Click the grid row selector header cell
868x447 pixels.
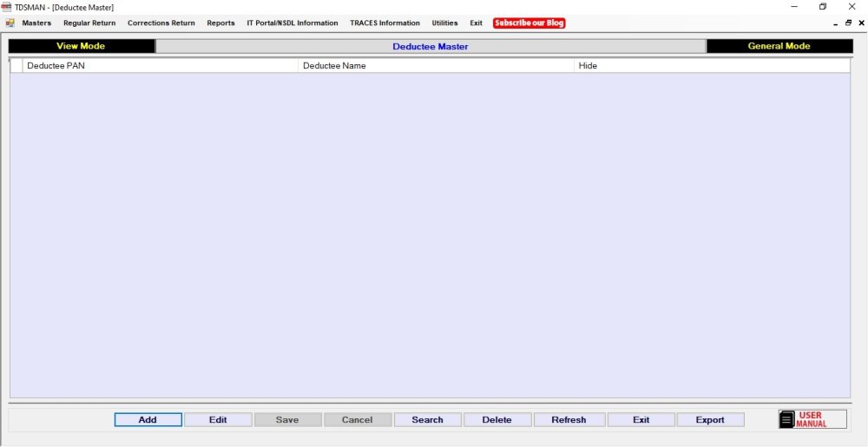[16, 66]
